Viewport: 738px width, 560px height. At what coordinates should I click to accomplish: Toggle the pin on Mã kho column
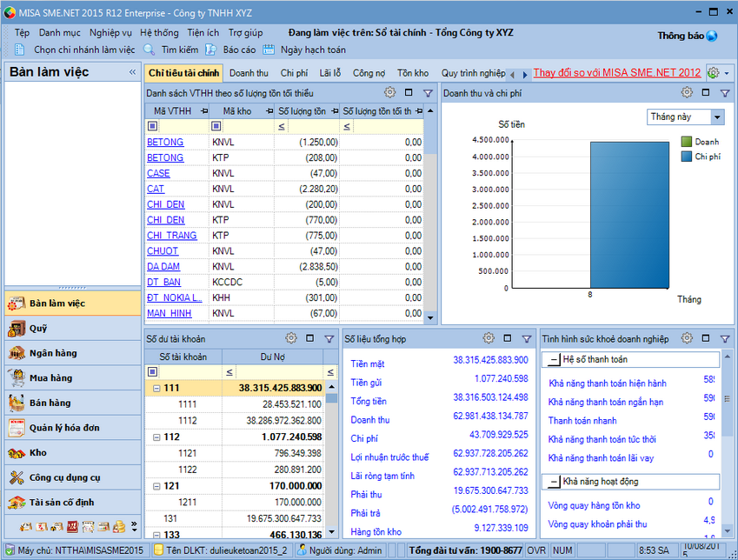pyautogui.click(x=269, y=111)
